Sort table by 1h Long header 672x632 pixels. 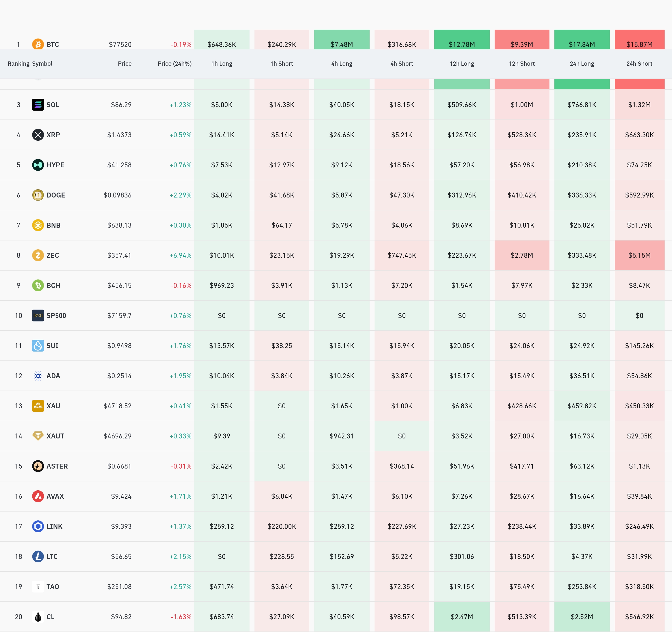click(222, 63)
